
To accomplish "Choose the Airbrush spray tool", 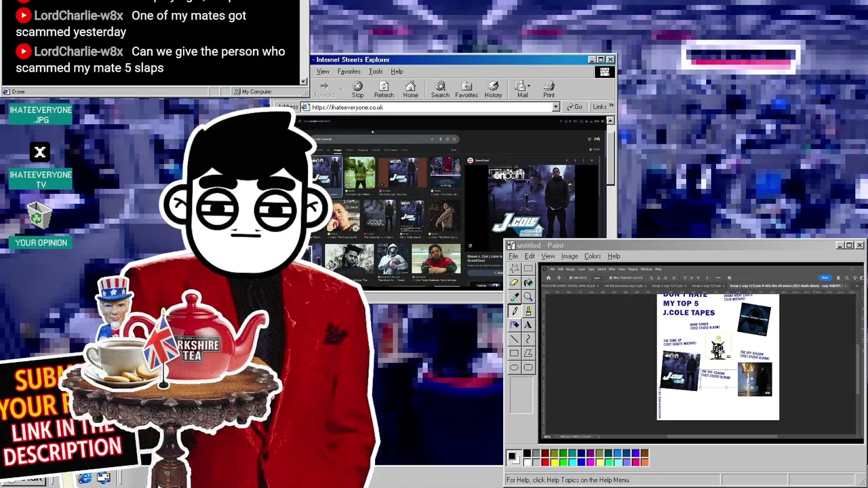I will tap(515, 325).
